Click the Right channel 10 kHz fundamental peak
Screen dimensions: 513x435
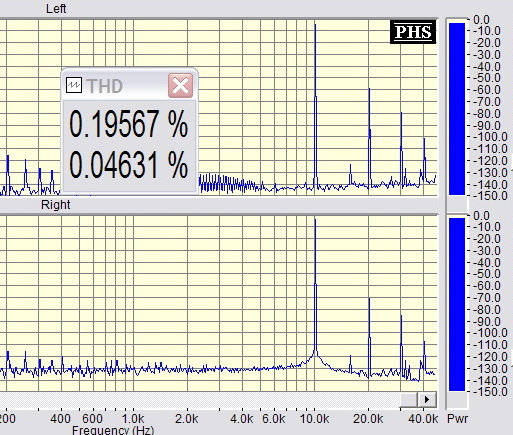click(315, 220)
